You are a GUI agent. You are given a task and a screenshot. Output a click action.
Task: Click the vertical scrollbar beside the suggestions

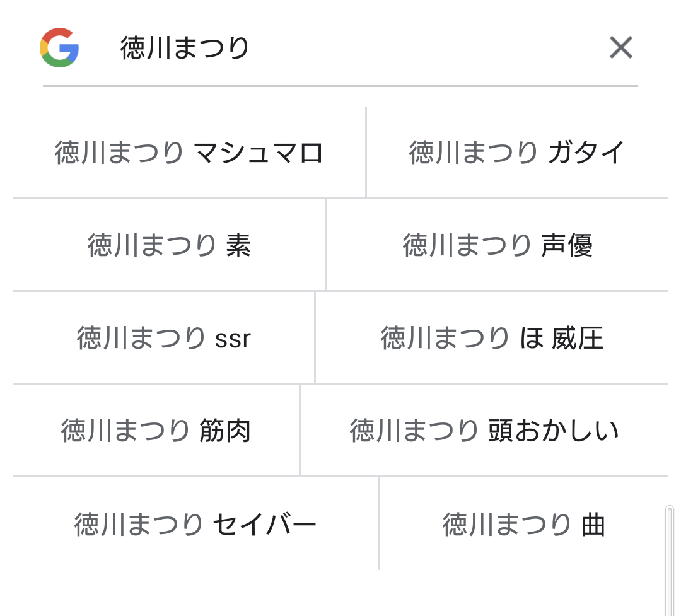coord(670,560)
